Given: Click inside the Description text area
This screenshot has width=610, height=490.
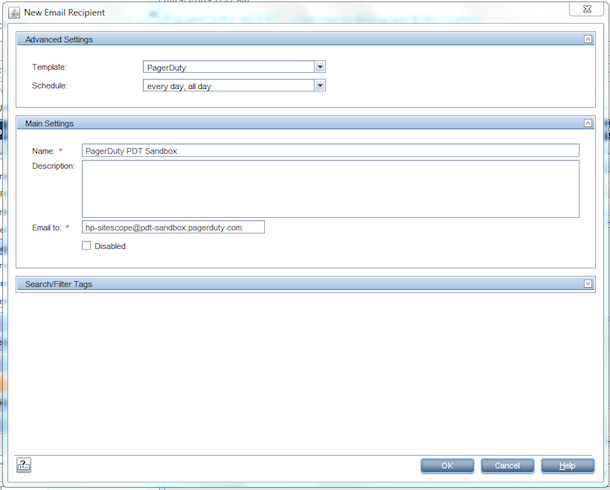Looking at the screenshot, I should tap(330, 188).
